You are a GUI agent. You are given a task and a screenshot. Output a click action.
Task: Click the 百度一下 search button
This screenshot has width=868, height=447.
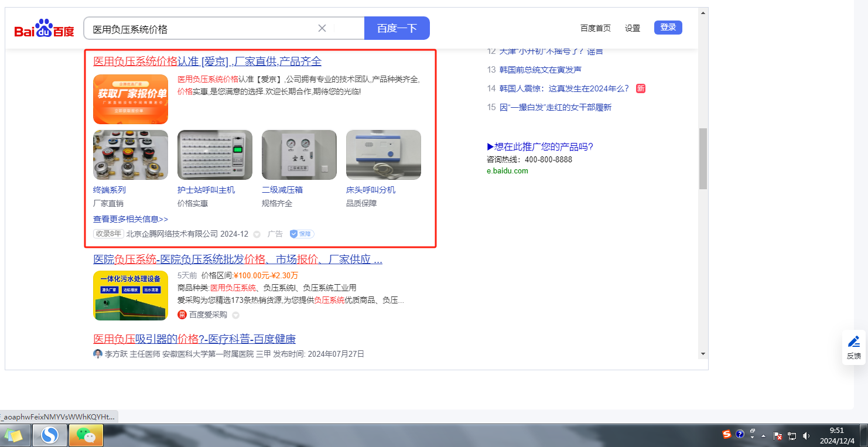pyautogui.click(x=397, y=28)
